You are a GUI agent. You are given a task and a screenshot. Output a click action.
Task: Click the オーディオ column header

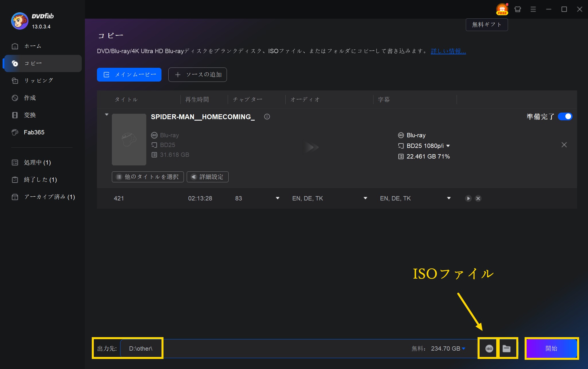pyautogui.click(x=305, y=100)
